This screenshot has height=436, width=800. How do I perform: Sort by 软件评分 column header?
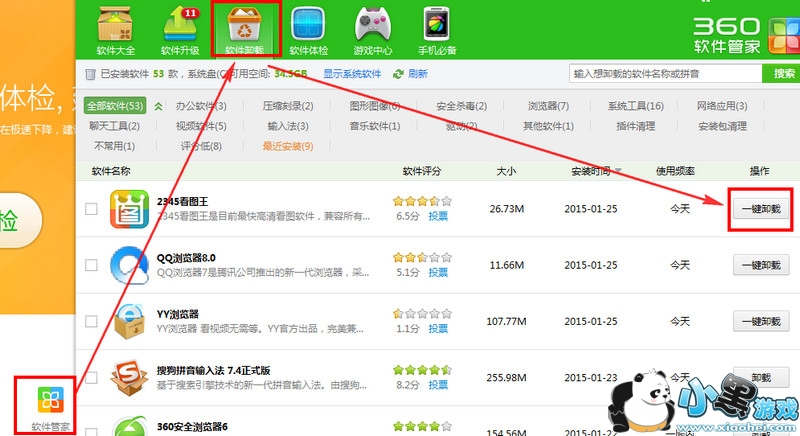point(422,171)
